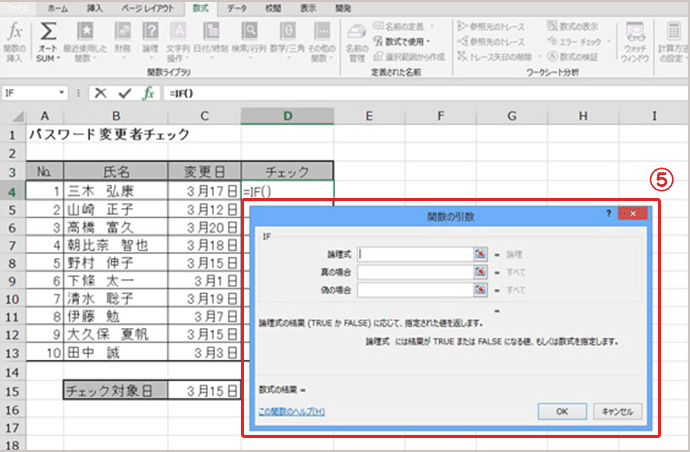Click Show Formulas (数式の表示)
Screen dimensions: 690x452
tap(573, 26)
